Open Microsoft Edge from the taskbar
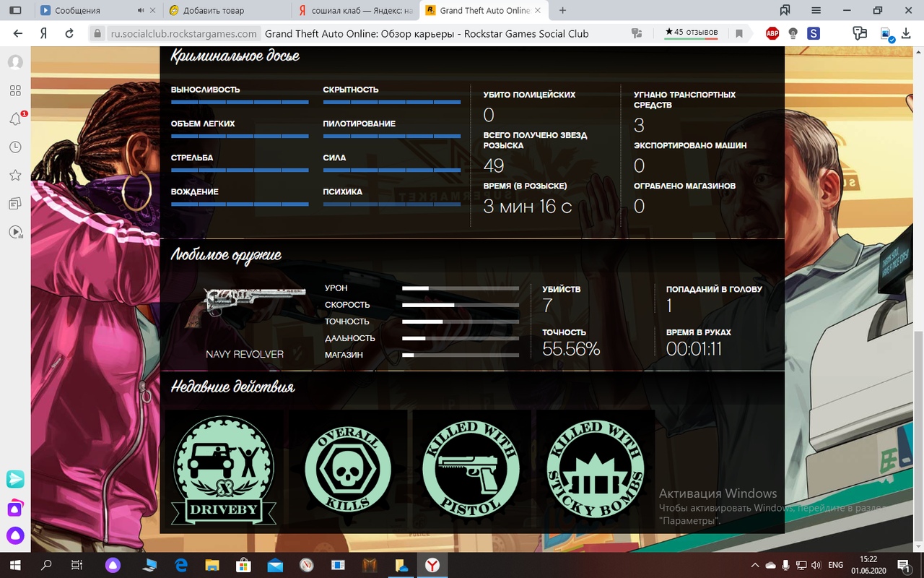This screenshot has width=924, height=578. point(181,564)
